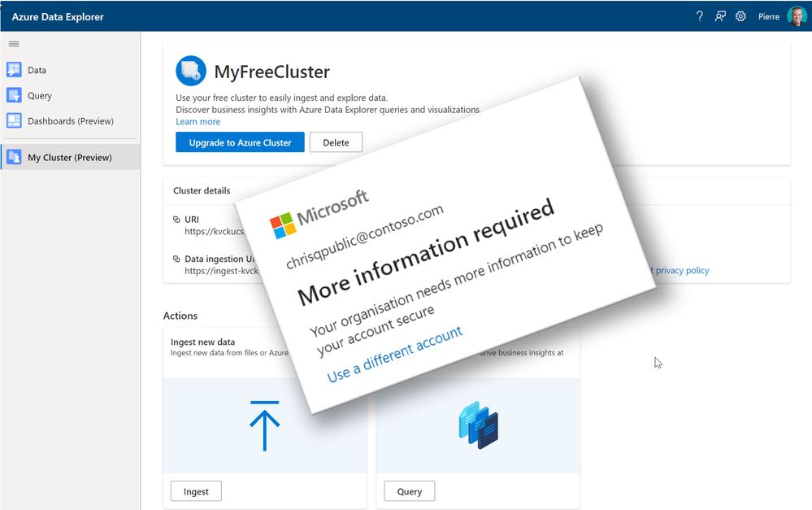Click the MyFreeCluster heading
812x510 pixels.
pyautogui.click(x=271, y=72)
